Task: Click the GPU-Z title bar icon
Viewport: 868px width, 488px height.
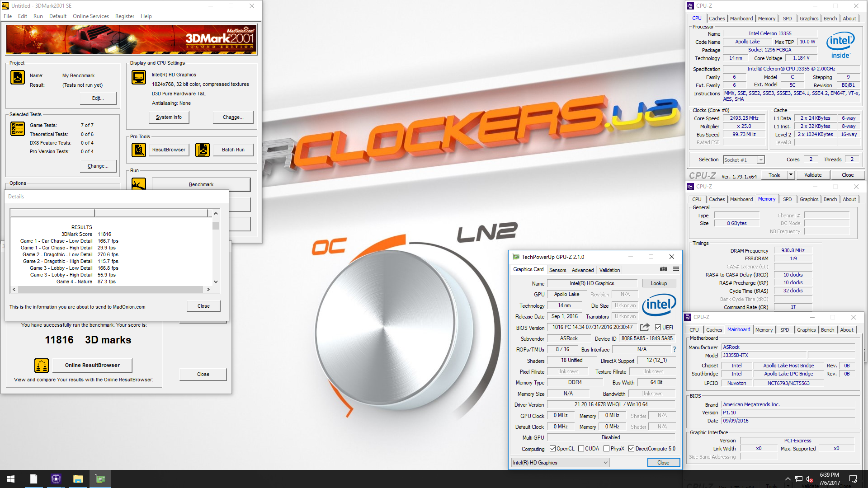Action: click(x=516, y=257)
